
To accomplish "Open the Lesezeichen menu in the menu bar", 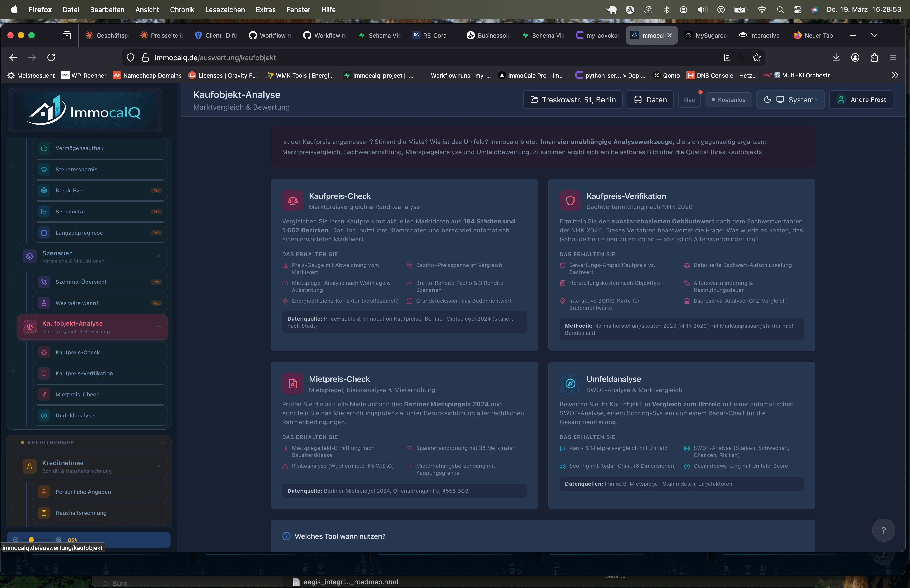I will coord(225,9).
